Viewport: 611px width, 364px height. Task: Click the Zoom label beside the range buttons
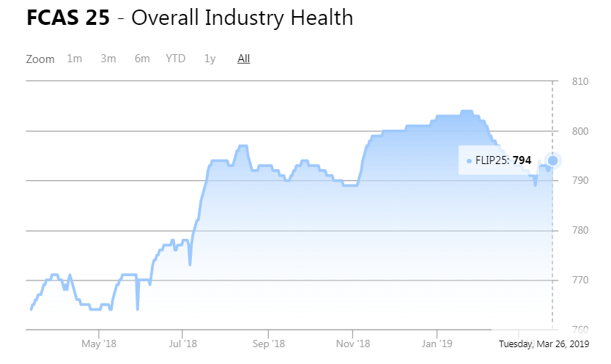(40, 59)
